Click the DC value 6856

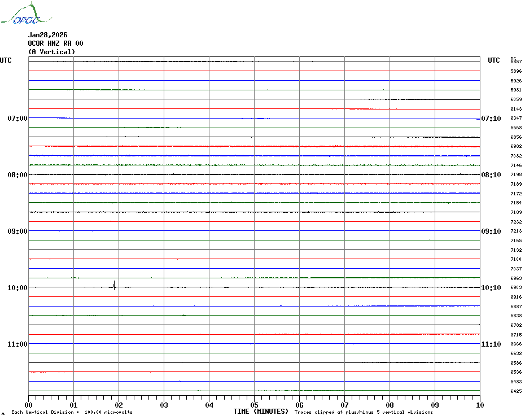click(x=516, y=137)
